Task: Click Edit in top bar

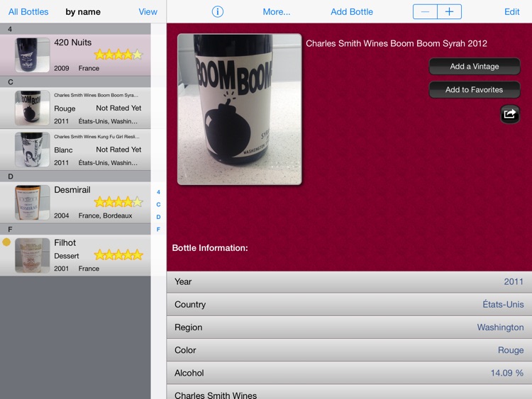Action: click(512, 12)
